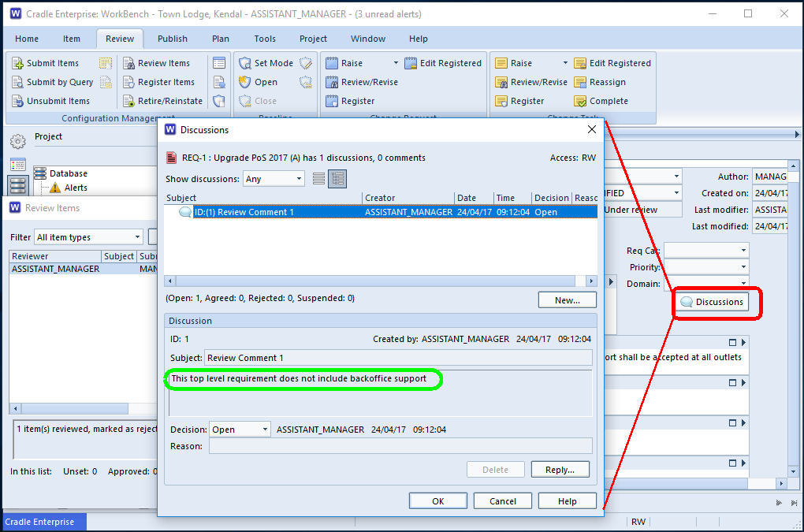Click Review/Revise with the yellow task icon
The width and height of the screenshot is (804, 532).
pos(531,82)
